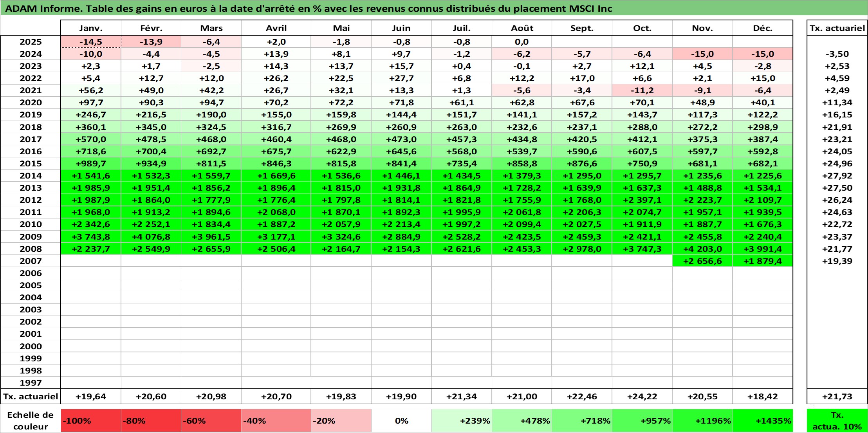The width and height of the screenshot is (868, 433).
Task: Click the +56,2 cell for Janv. 2021
Action: pyautogui.click(x=91, y=90)
